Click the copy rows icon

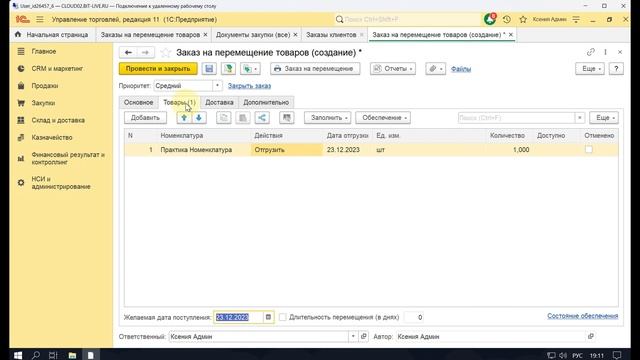click(x=223, y=118)
